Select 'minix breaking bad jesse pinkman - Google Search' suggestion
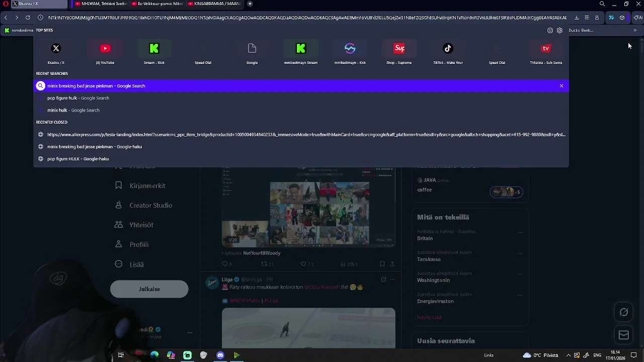This screenshot has height=362, width=644. 301,86
